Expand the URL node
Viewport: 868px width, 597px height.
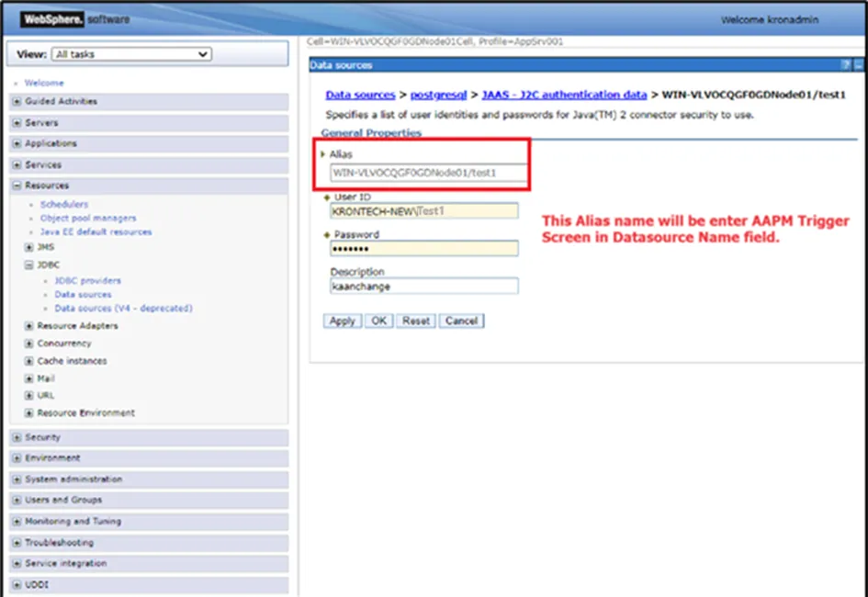pyautogui.click(x=28, y=396)
